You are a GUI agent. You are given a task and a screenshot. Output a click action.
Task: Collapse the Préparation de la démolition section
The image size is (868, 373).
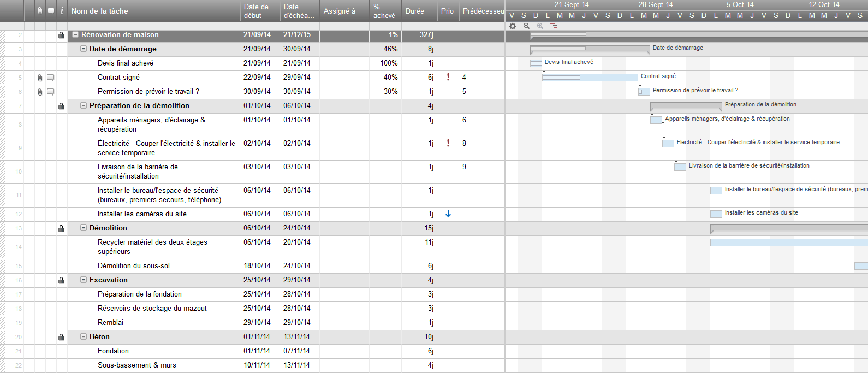tap(84, 105)
